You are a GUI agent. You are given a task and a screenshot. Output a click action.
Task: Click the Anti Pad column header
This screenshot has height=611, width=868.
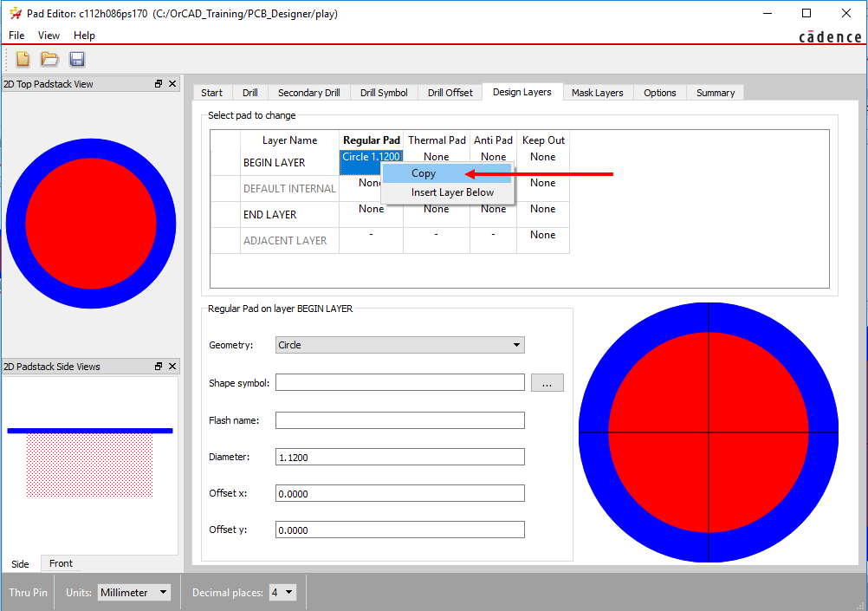pyautogui.click(x=493, y=140)
